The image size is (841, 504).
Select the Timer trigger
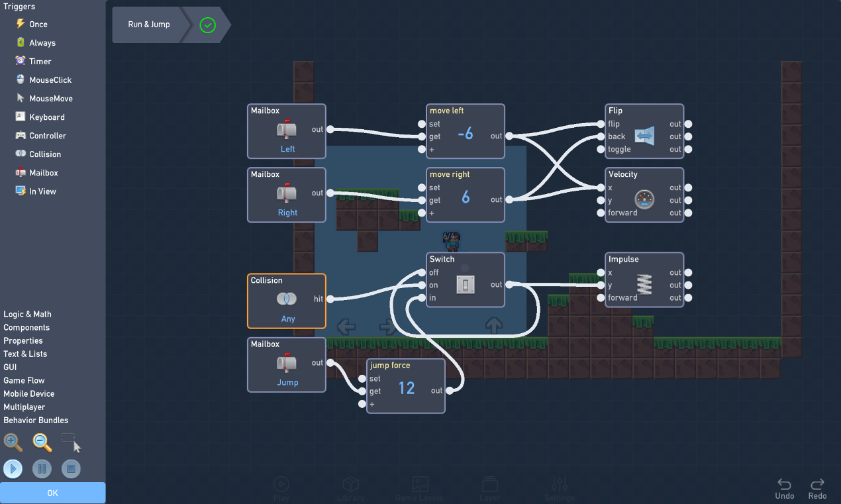[x=40, y=61]
